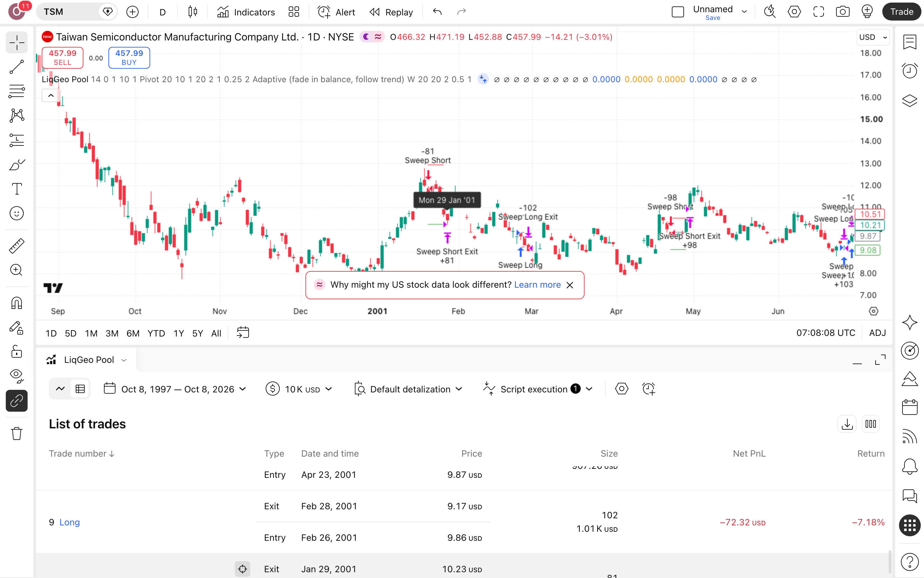924x578 pixels.
Task: Dismiss the US stock data notice
Action: click(x=570, y=285)
